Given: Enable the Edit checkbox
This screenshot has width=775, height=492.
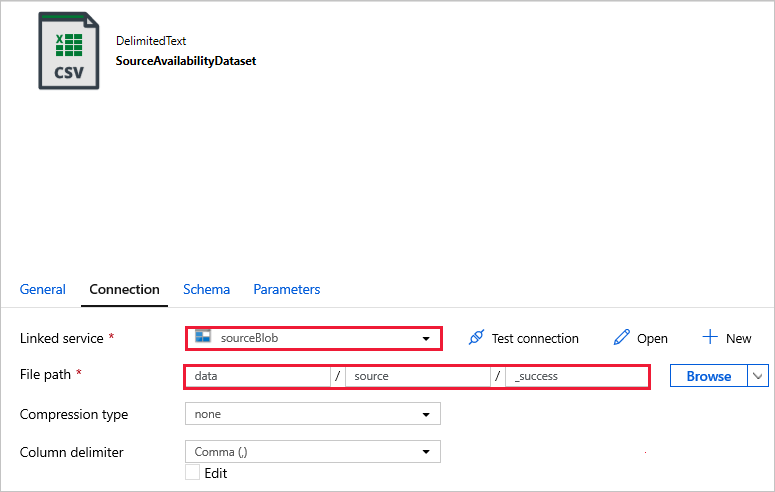Looking at the screenshot, I should pyautogui.click(x=193, y=473).
